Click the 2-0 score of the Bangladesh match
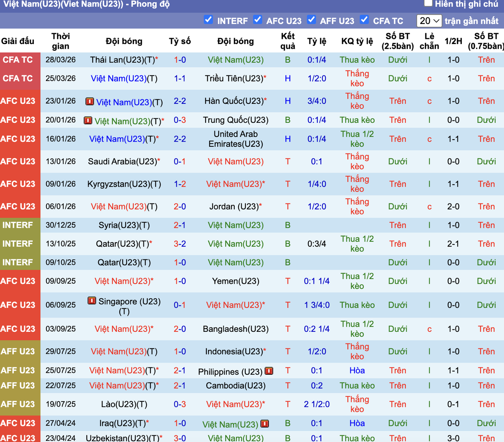Image resolution: width=504 pixels, height=442 pixels. click(x=180, y=329)
